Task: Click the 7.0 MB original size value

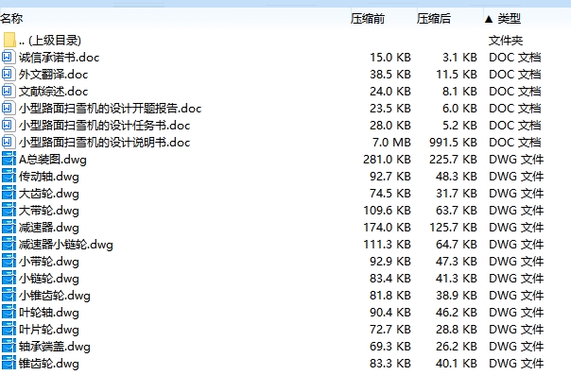Action: (x=391, y=142)
